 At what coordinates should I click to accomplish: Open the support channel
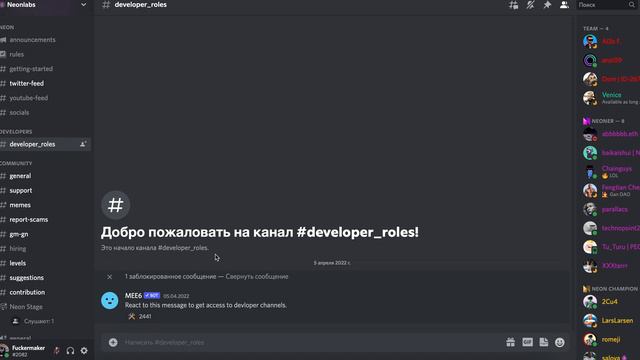point(21,191)
